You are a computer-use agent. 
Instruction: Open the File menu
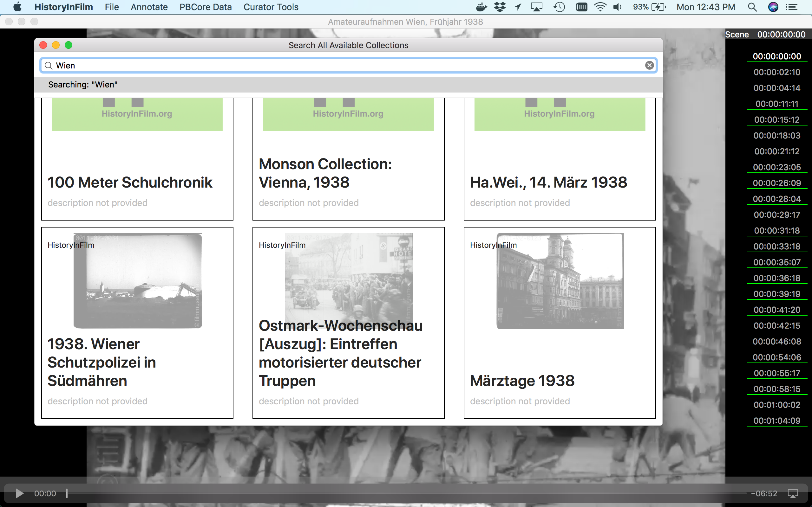tap(111, 7)
